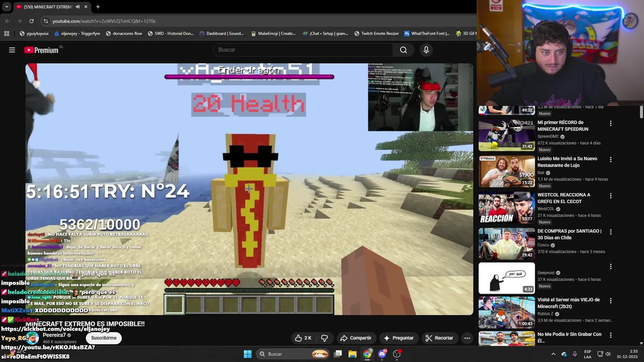Reload the page in Chrome

(x=31, y=21)
